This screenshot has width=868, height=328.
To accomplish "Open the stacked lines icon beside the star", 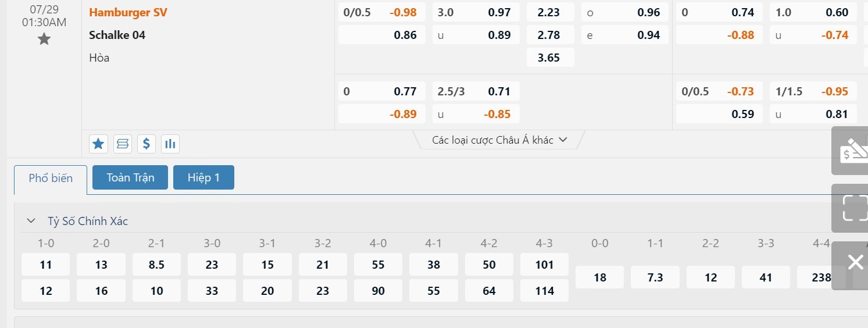I will point(123,144).
